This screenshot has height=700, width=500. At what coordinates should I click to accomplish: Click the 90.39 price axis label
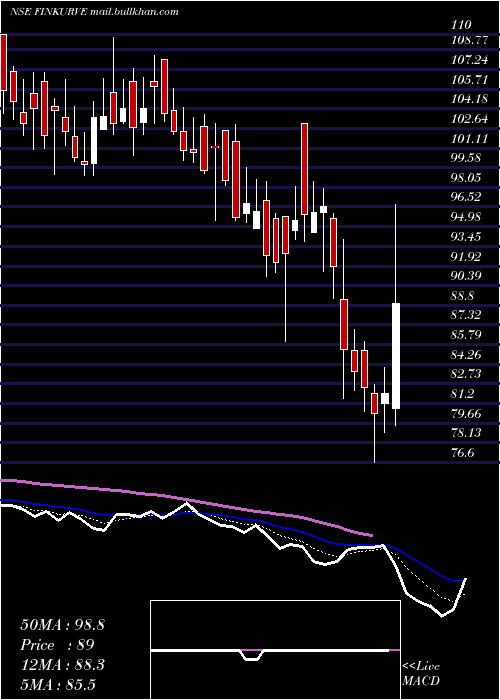tap(466, 275)
